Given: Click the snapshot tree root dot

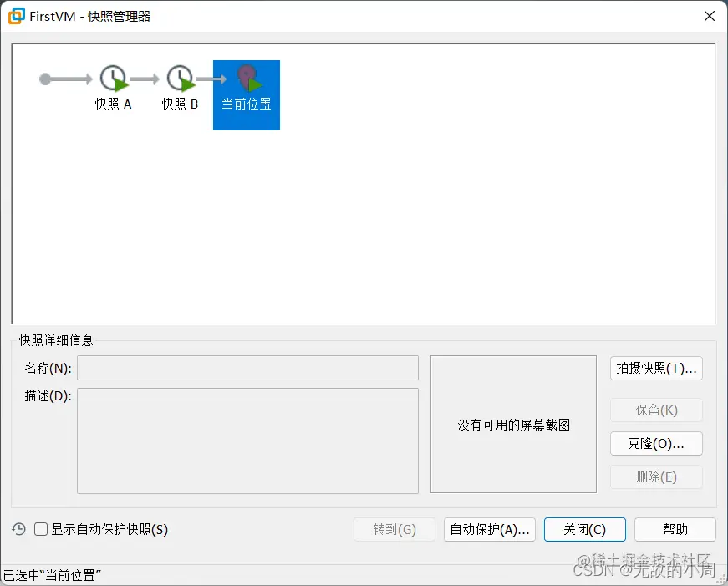Looking at the screenshot, I should pos(45,79).
